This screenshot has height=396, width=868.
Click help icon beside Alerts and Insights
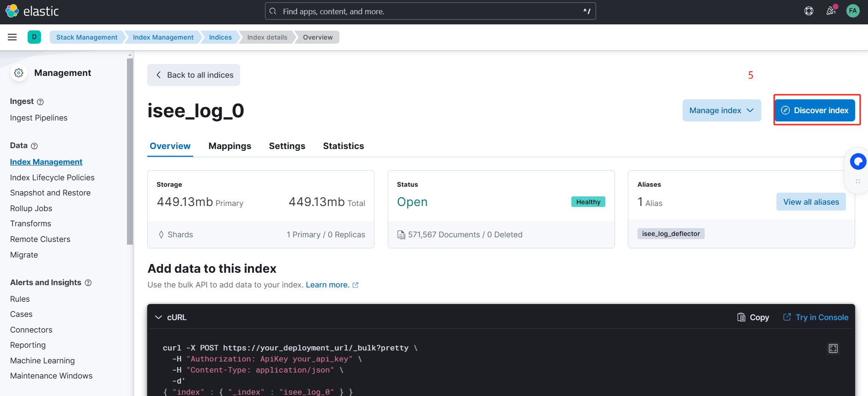point(88,283)
